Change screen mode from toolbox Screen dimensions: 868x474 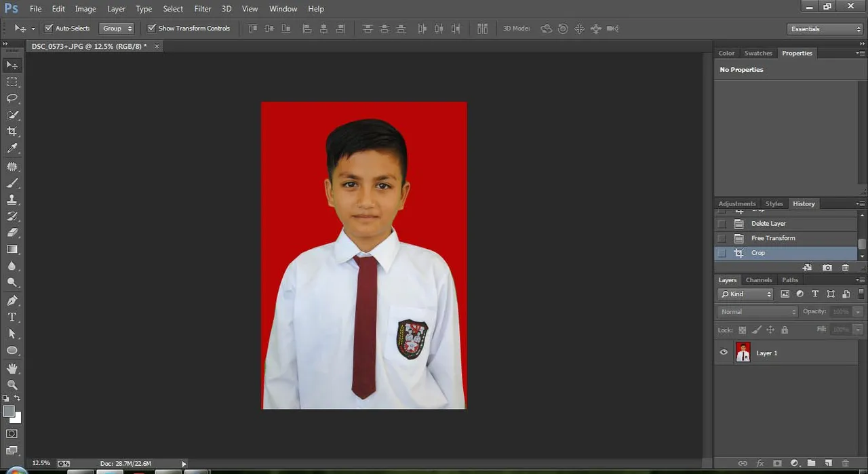click(x=12, y=450)
